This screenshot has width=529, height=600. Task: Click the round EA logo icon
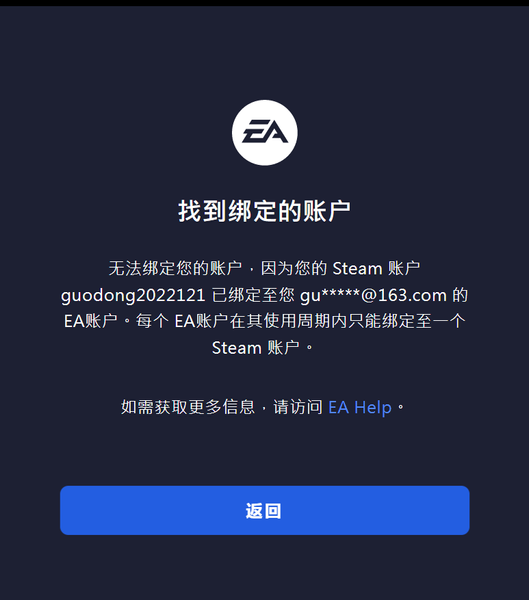[x=264, y=133]
